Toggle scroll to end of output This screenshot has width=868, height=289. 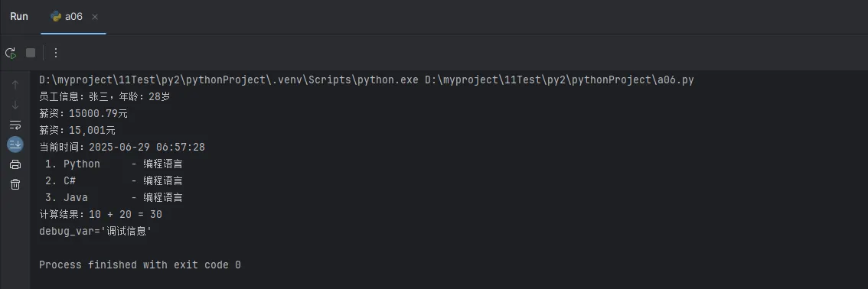(15, 144)
